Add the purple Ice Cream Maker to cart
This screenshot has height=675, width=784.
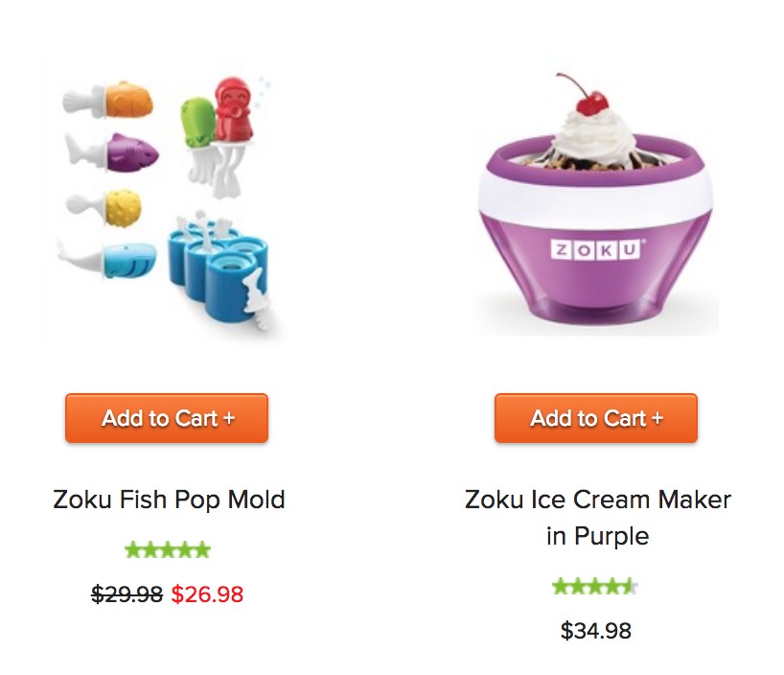click(596, 418)
